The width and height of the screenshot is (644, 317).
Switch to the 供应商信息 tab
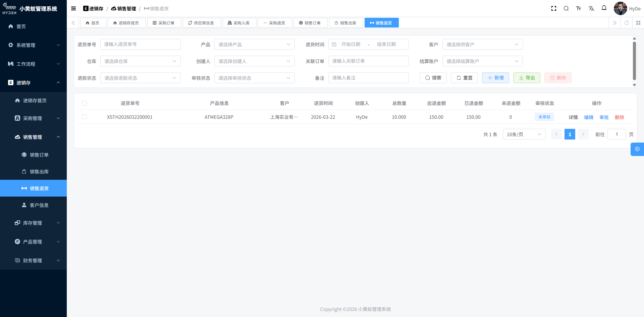coord(202,23)
